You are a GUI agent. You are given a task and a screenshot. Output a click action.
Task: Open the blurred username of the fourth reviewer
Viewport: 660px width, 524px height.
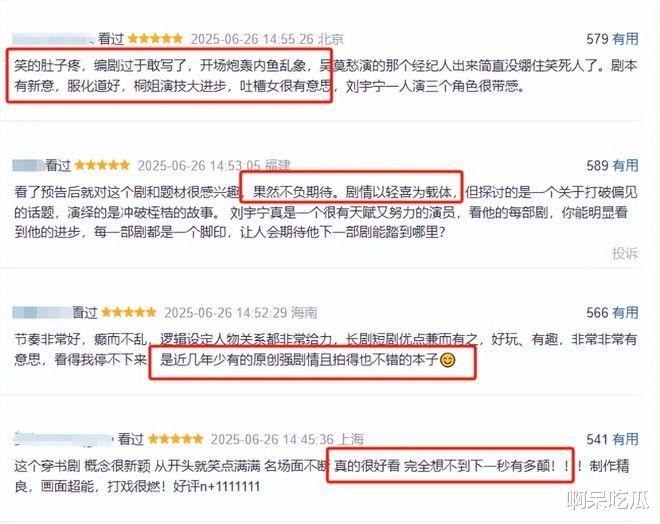(x=63, y=439)
